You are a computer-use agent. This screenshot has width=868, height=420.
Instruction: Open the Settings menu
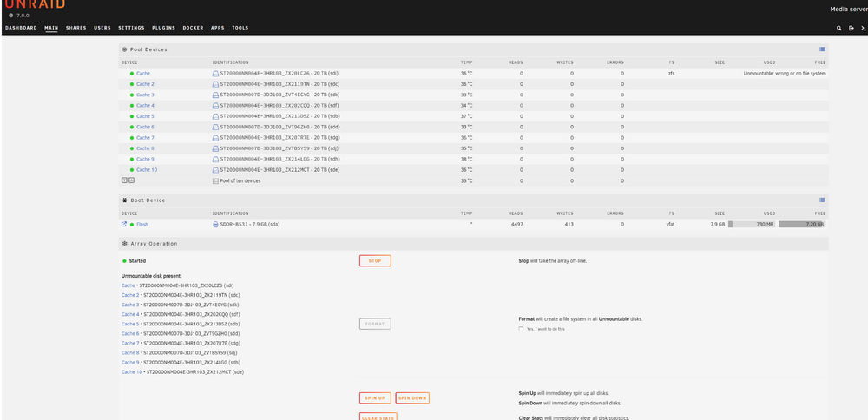pos(131,28)
